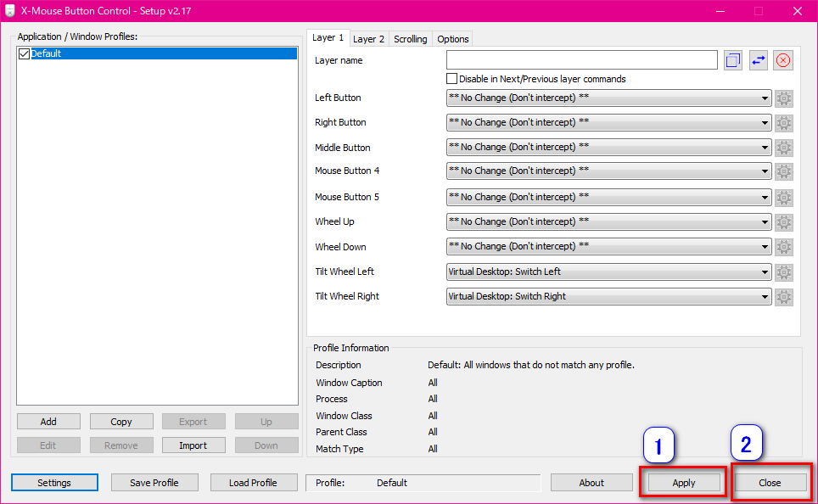Open settings gear for Tilt Wheel Right
This screenshot has height=504, width=818.
(784, 297)
